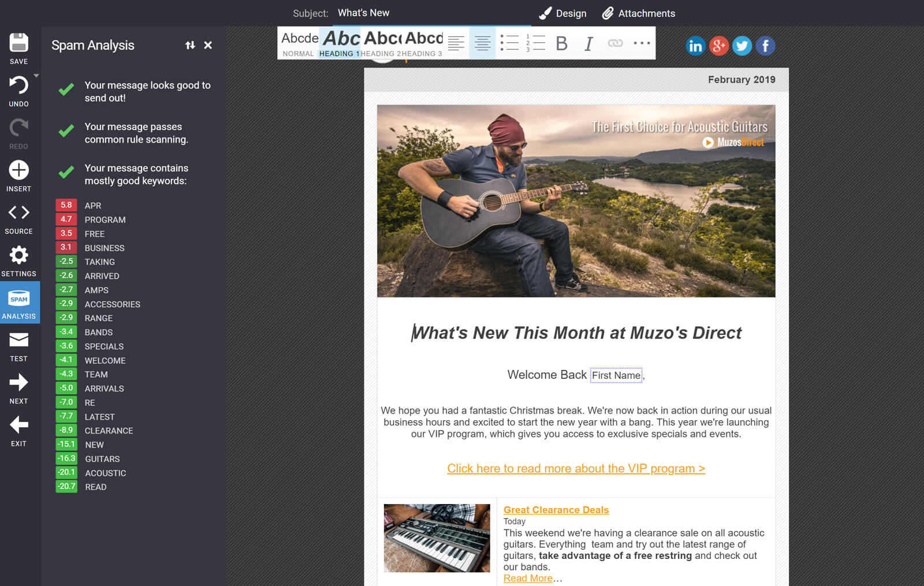924x586 pixels.
Task: Toggle italic formatting
Action: tap(588, 43)
